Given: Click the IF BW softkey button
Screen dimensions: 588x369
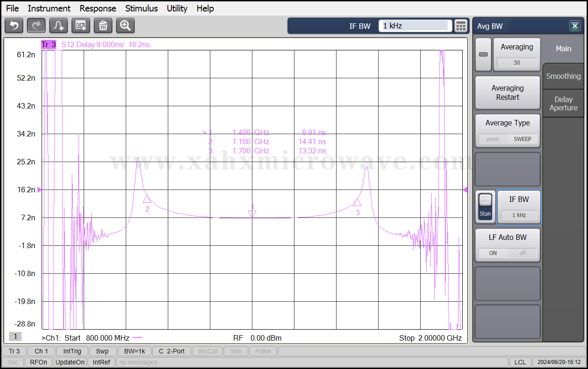Looking at the screenshot, I should [519, 206].
